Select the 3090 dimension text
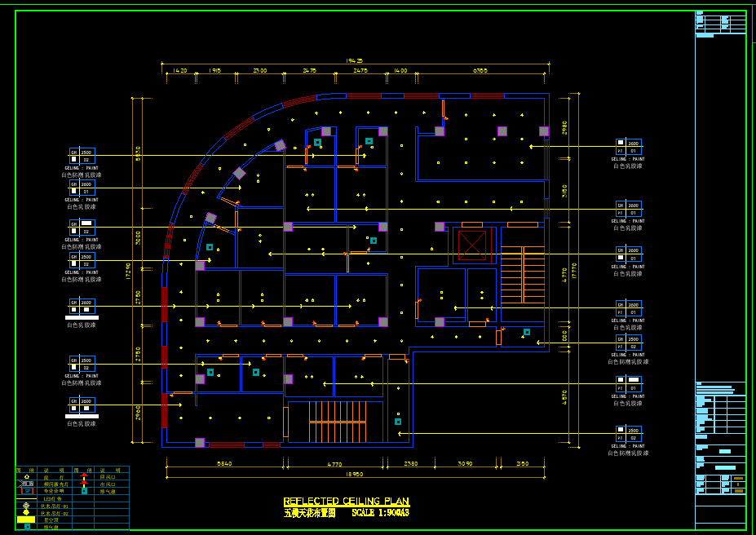Image resolution: width=756 pixels, height=535 pixels. (x=465, y=464)
